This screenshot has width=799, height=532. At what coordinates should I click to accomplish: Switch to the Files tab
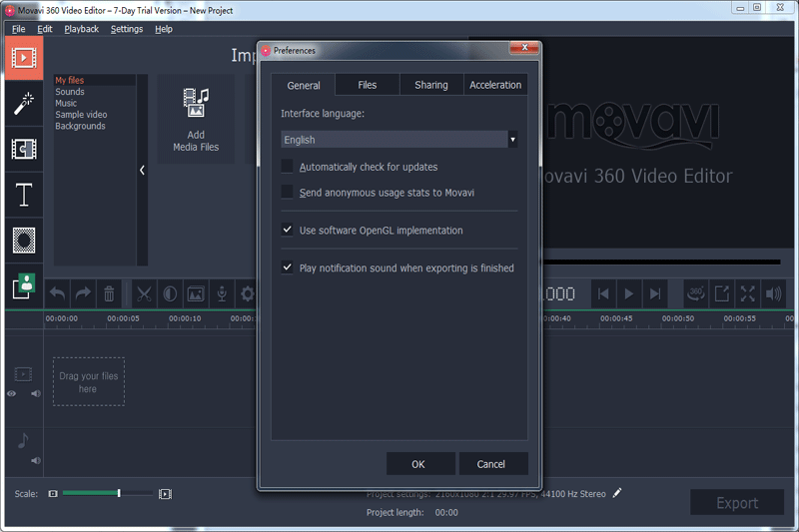click(367, 85)
